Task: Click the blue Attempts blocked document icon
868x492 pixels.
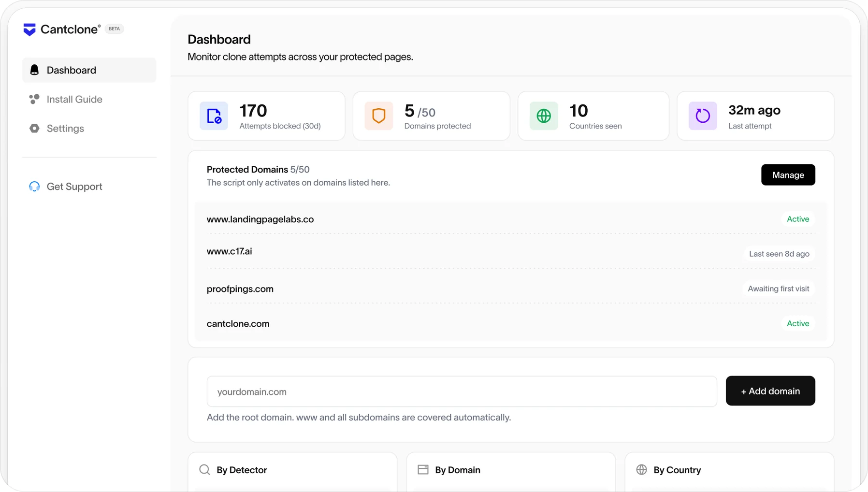Action: point(214,116)
